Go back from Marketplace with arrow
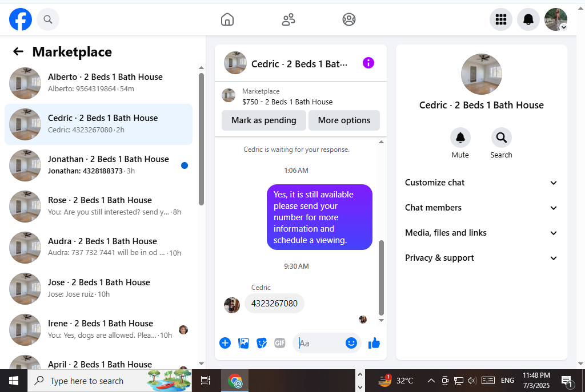This screenshot has width=585, height=392. 18,51
